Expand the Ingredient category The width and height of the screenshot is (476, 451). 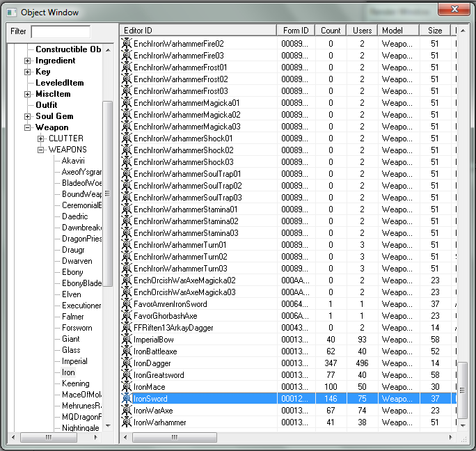(x=28, y=61)
